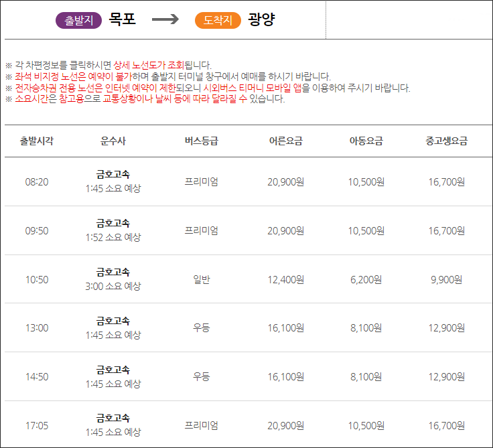Click the 운수사 column header
Screen dimensions: 493x448
[113, 141]
